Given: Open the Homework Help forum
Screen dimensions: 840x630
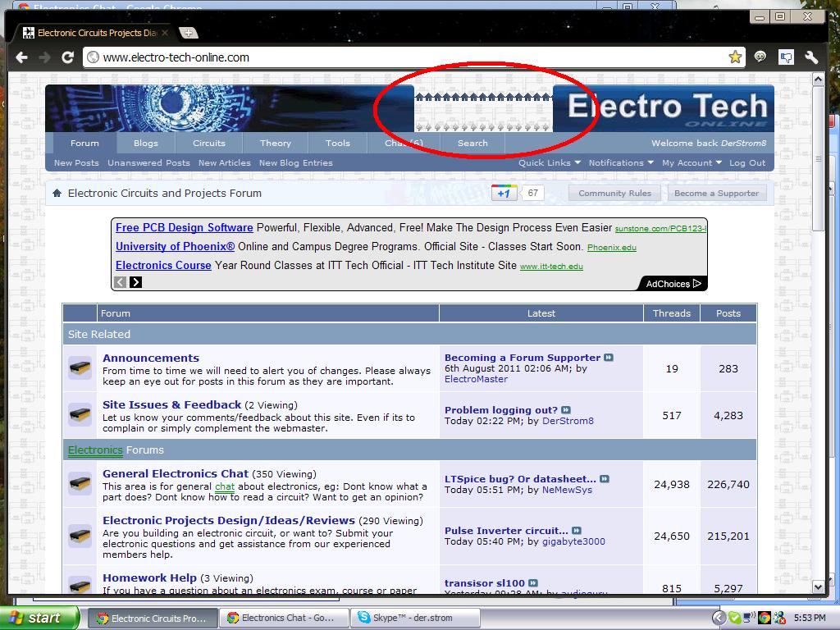Looking at the screenshot, I should pyautogui.click(x=149, y=577).
